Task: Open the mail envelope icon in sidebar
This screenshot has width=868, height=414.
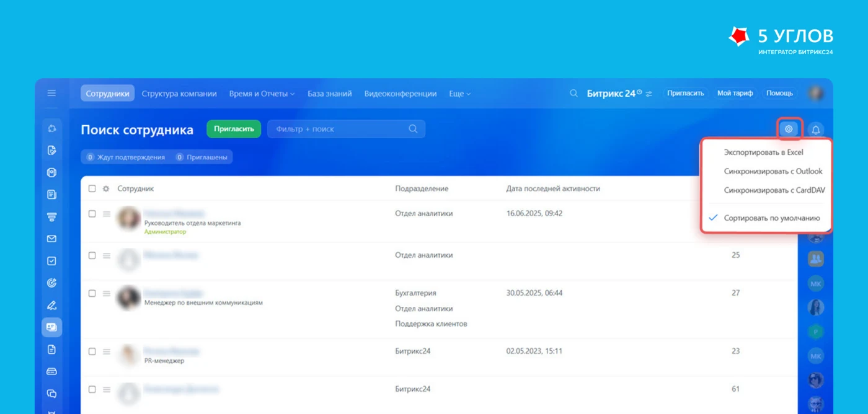Action: pyautogui.click(x=51, y=239)
